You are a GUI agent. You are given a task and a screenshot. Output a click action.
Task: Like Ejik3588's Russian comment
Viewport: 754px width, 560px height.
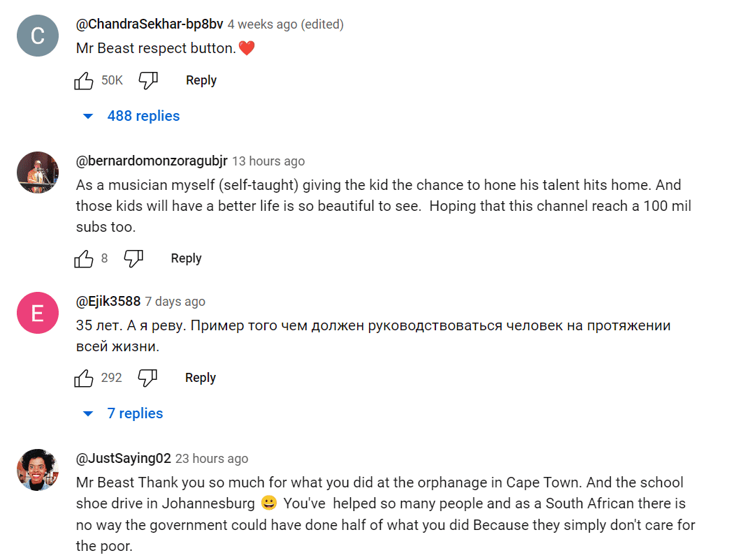[85, 378]
